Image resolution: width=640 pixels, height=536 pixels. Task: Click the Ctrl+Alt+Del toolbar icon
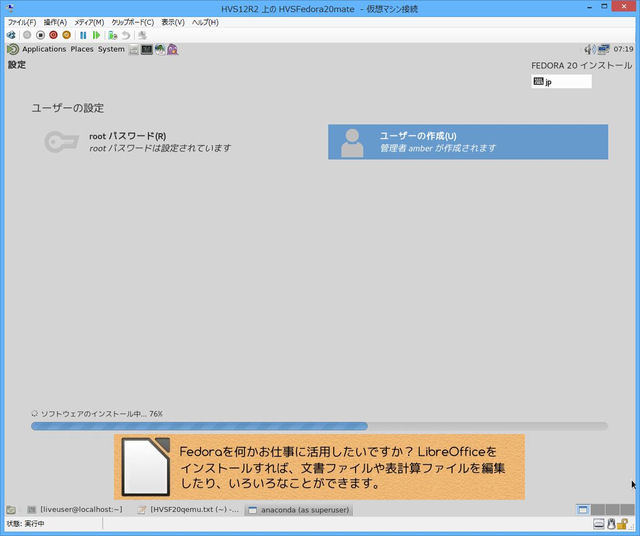(11, 35)
